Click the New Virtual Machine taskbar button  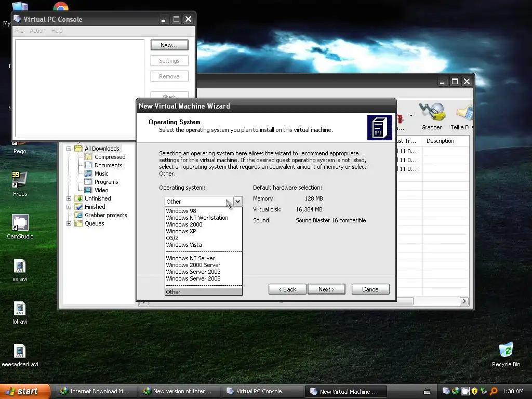345,392
